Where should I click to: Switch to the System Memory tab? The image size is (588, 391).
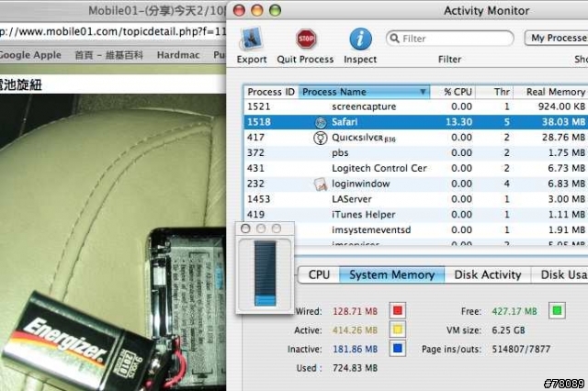(392, 275)
